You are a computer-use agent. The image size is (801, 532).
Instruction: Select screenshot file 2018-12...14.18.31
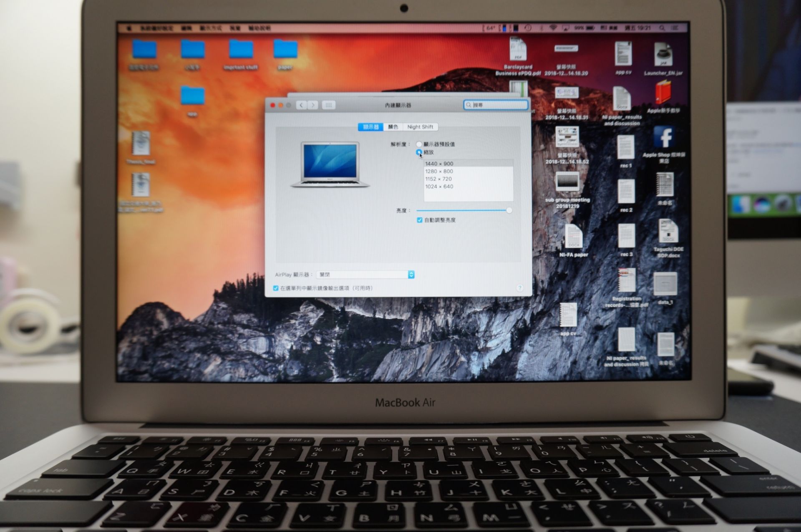coord(567,93)
